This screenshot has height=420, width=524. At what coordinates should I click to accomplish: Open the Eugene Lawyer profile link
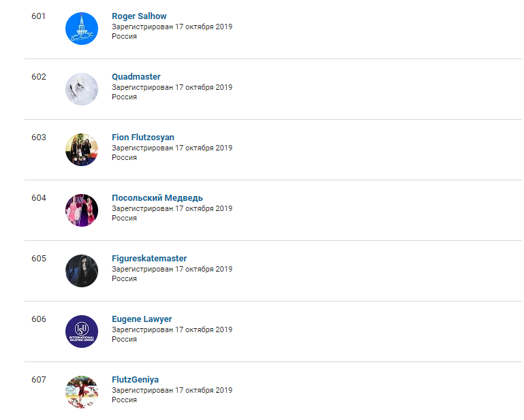pyautogui.click(x=142, y=319)
